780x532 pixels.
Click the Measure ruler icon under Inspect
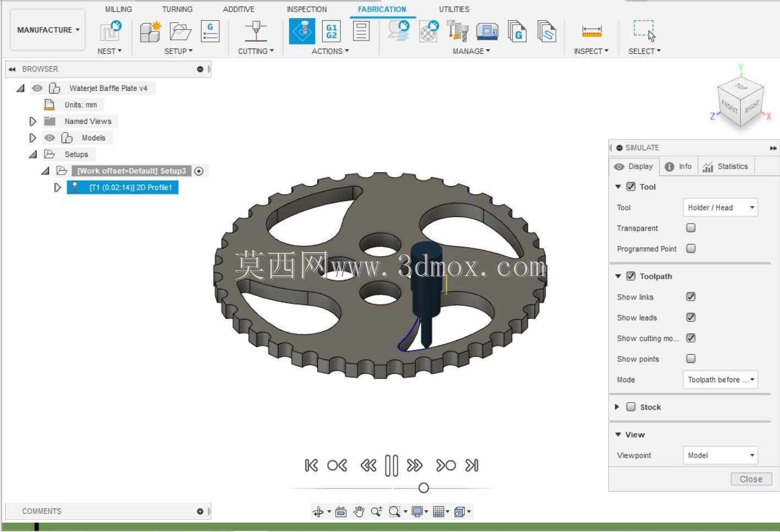click(x=592, y=31)
